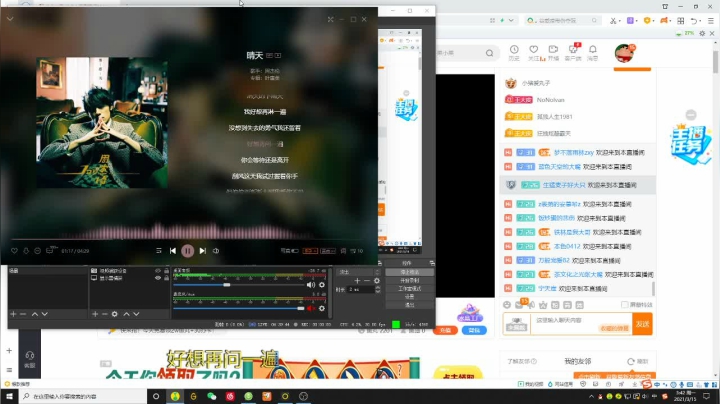Enter mini mode in music player title bar

point(330,19)
